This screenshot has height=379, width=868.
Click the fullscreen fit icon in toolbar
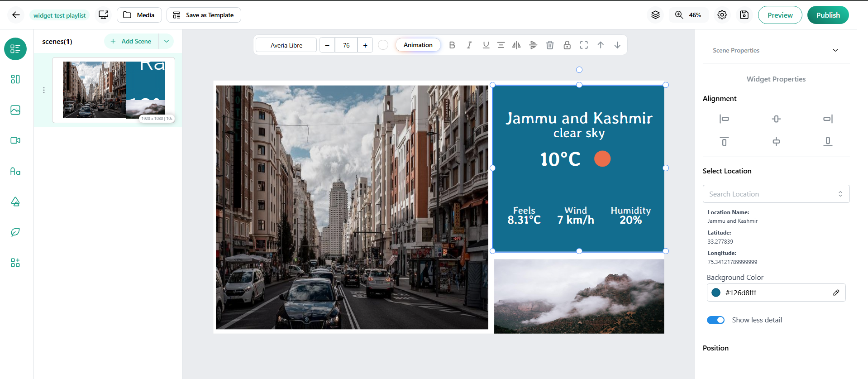(584, 45)
